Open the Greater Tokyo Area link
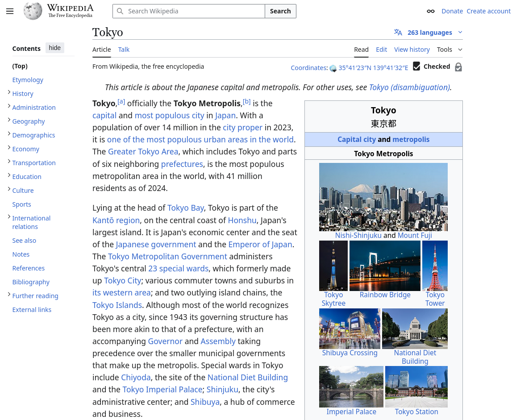 pyautogui.click(x=143, y=152)
